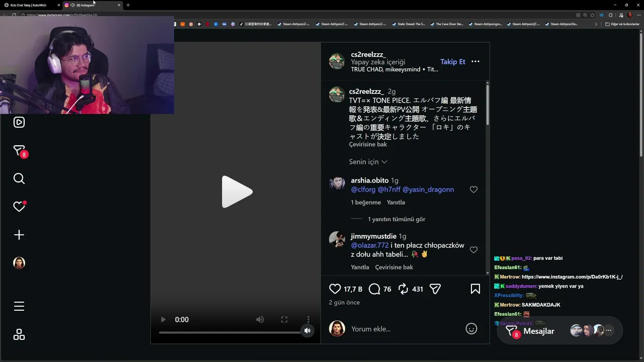The width and height of the screenshot is (644, 362).
Task: Play the video with the large play button
Action: (236, 192)
